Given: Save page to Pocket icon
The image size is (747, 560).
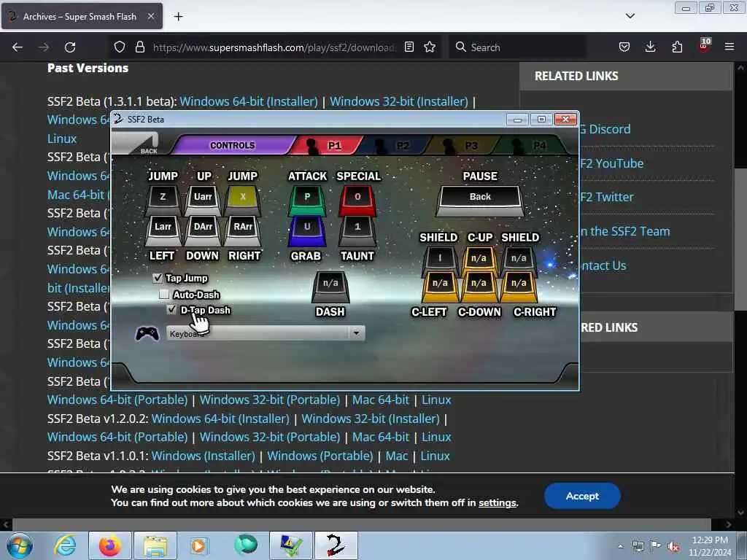Looking at the screenshot, I should tap(624, 47).
